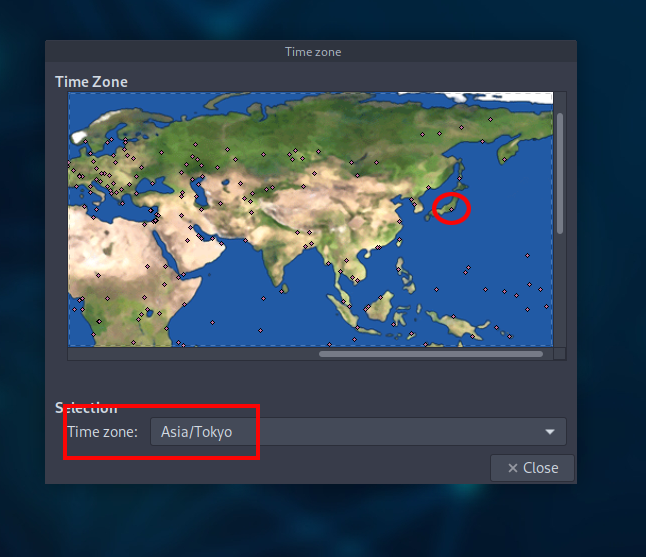Open the Time zone dropdown showing Asia/Tokyo
This screenshot has height=557, width=646.
(358, 431)
